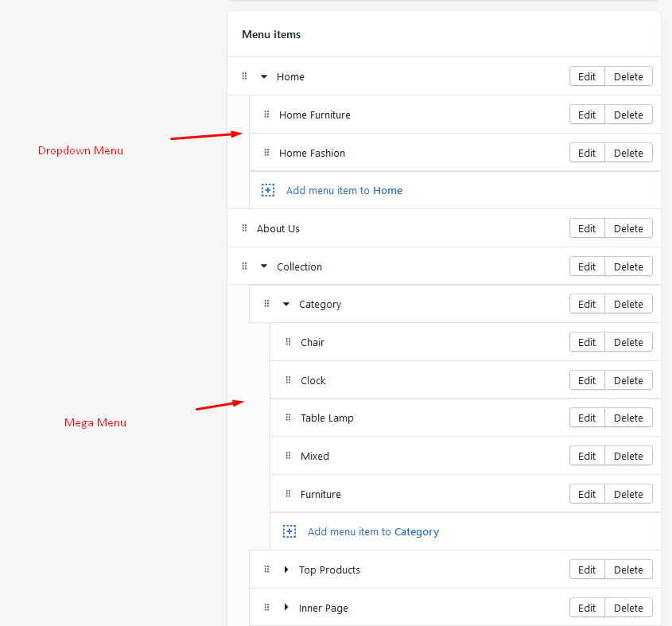Image resolution: width=672 pixels, height=626 pixels.
Task: Click the drag handle beside Table Lamp
Action: click(288, 418)
